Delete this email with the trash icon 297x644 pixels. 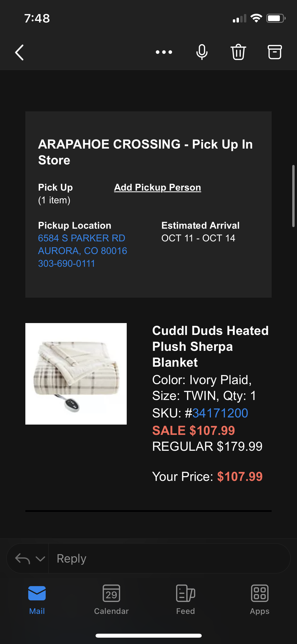238,52
